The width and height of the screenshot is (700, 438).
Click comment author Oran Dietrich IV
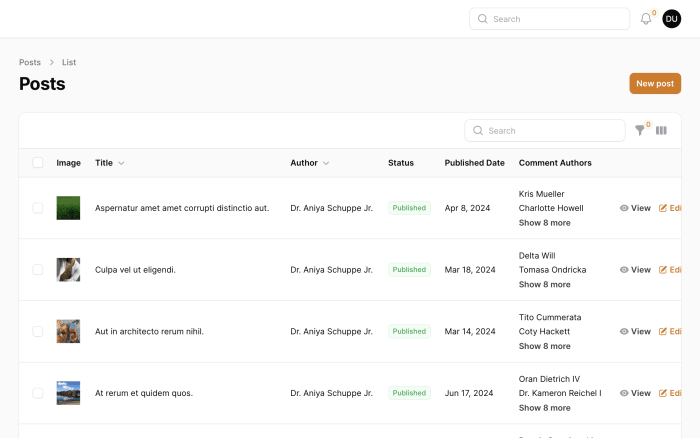click(x=549, y=379)
